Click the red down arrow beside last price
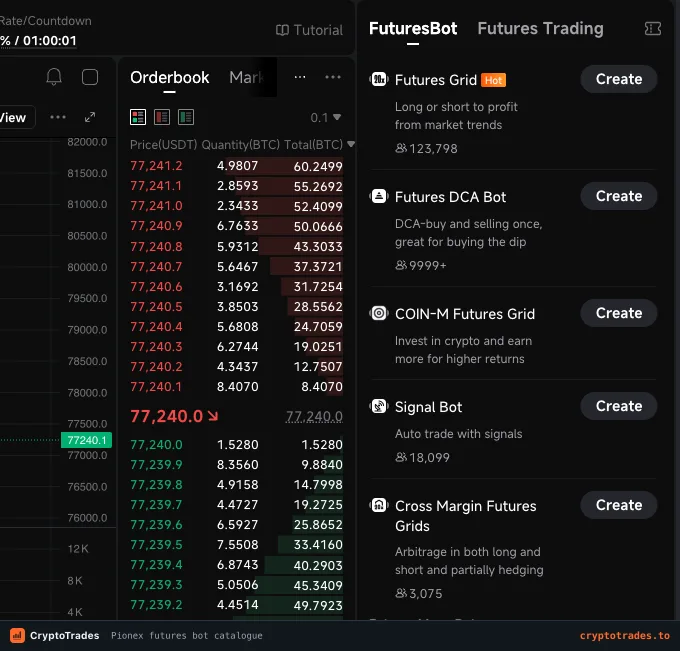Screen dimensions: 680x651 (213, 416)
